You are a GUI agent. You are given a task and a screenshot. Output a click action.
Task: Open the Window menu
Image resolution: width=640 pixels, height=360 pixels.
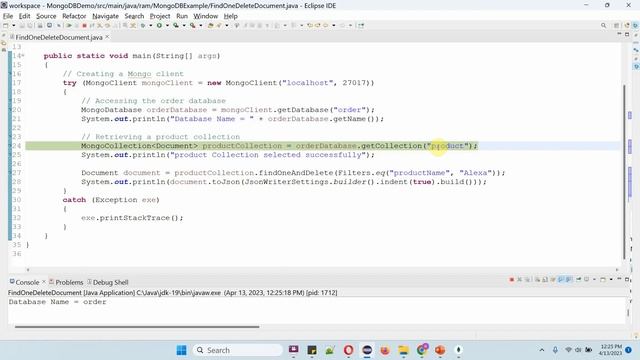pyautogui.click(x=205, y=16)
